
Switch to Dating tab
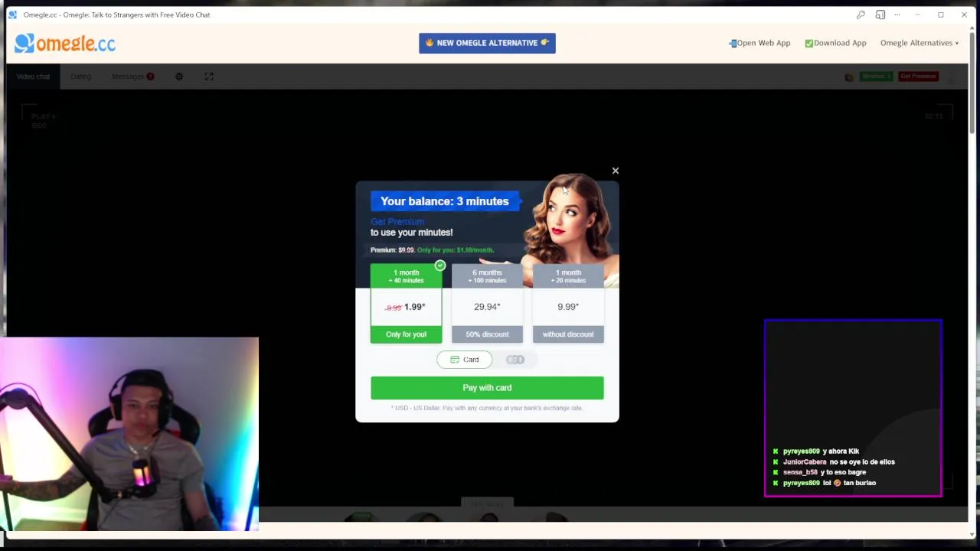(x=80, y=77)
